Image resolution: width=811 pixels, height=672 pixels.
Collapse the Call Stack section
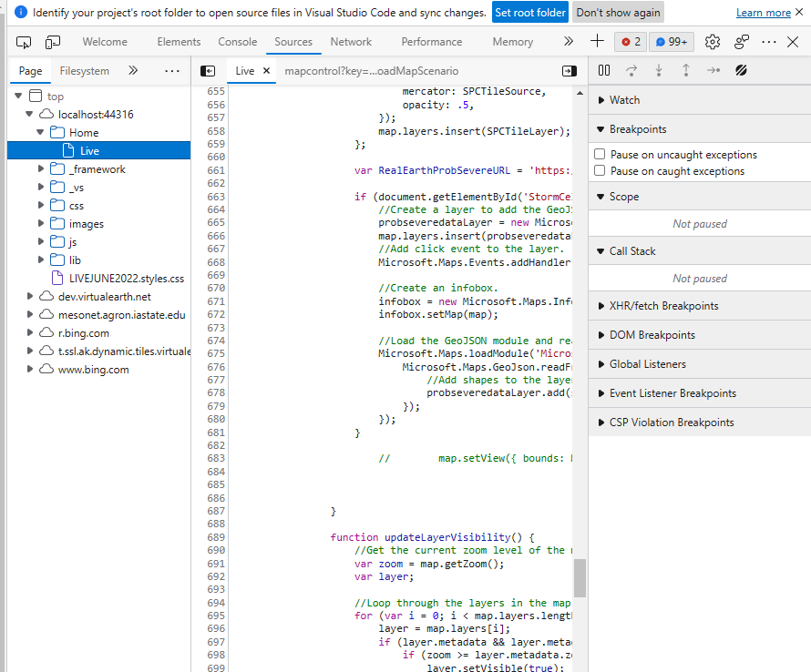631,251
